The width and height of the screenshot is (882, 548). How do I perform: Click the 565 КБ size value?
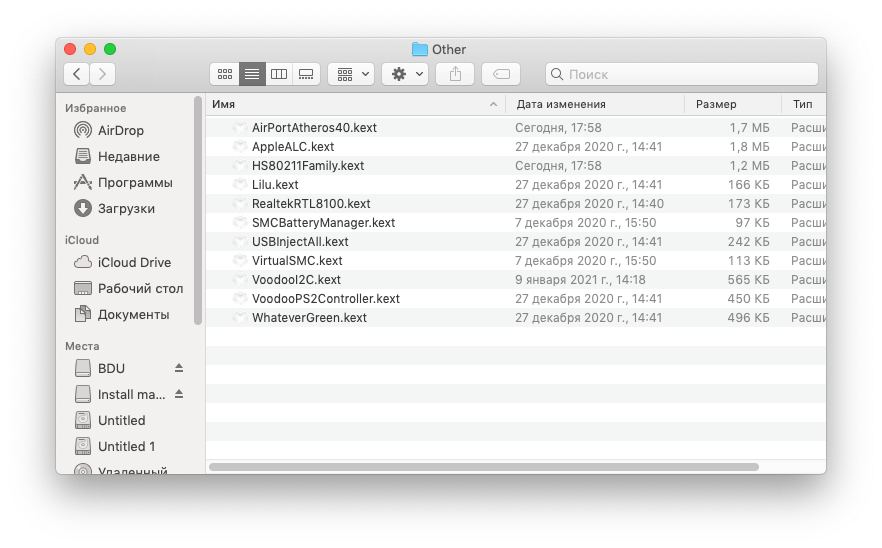pos(748,280)
